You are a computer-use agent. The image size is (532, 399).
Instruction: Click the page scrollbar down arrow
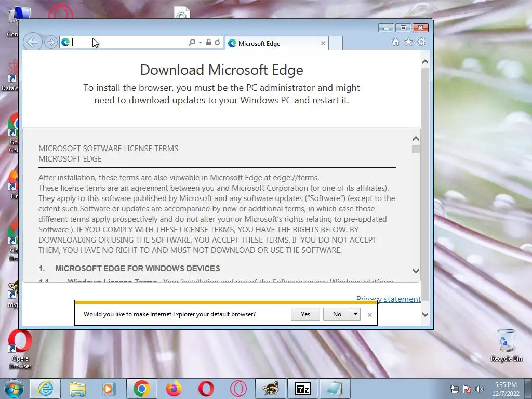(x=425, y=314)
